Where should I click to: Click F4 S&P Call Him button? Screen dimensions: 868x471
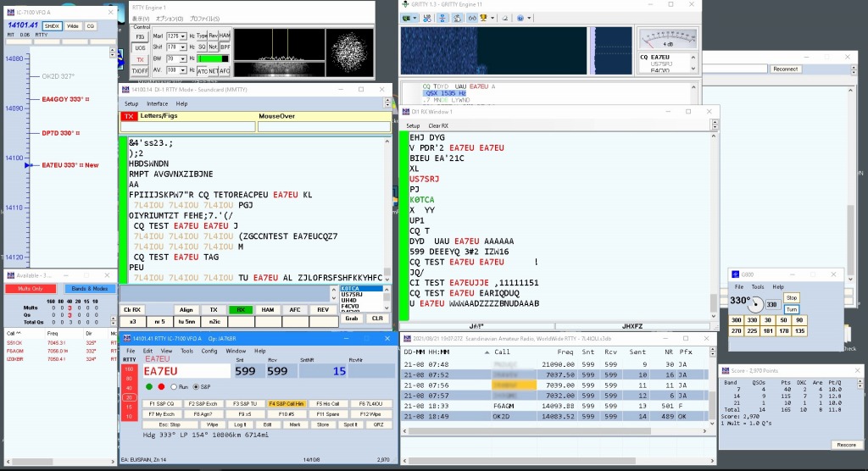(287, 404)
